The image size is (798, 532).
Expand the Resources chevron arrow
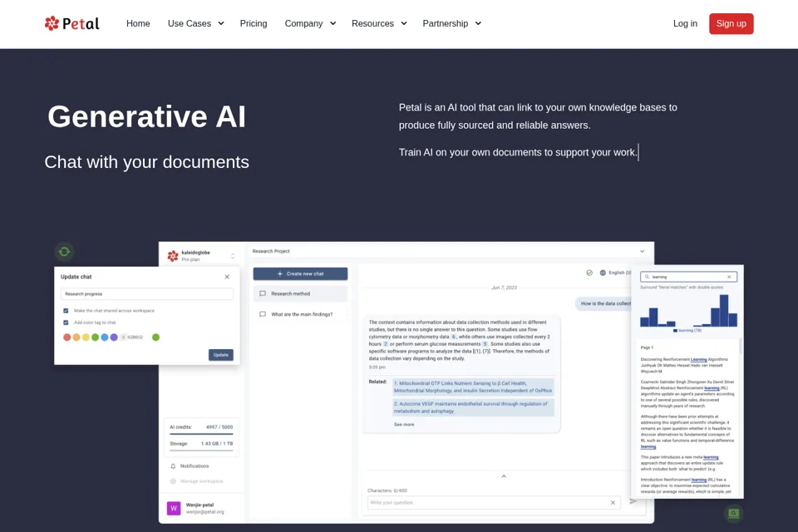404,23
